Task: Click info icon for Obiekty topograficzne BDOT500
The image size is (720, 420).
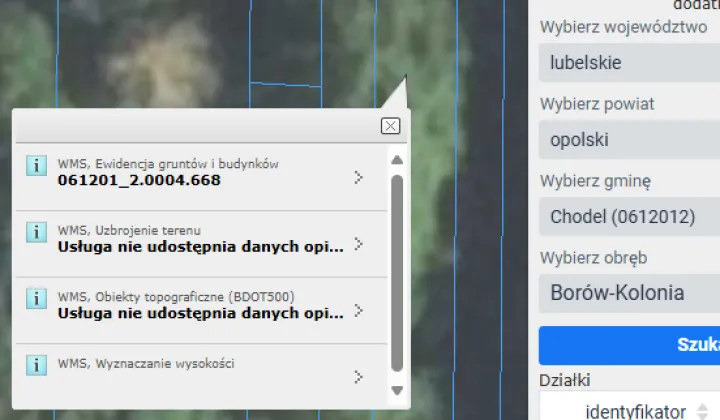Action: pyautogui.click(x=36, y=299)
